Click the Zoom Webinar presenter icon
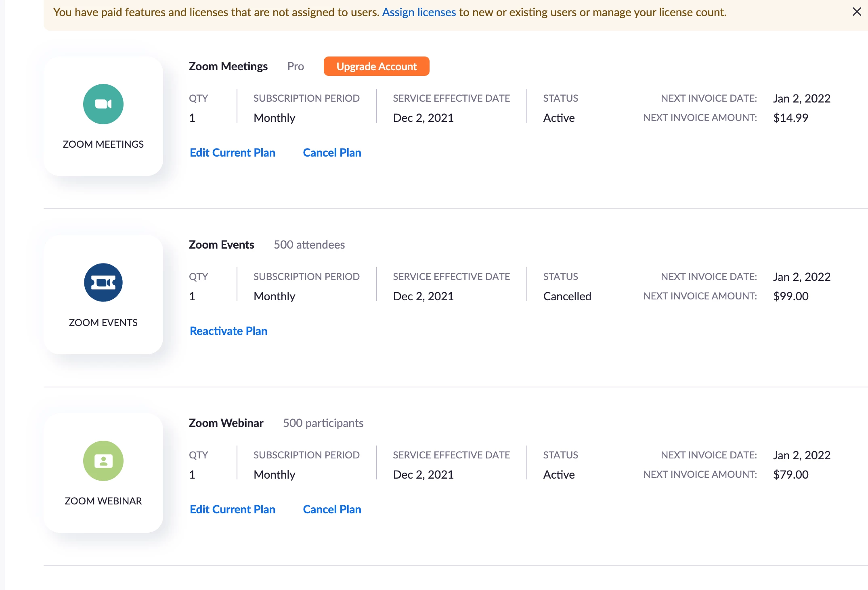 tap(103, 461)
